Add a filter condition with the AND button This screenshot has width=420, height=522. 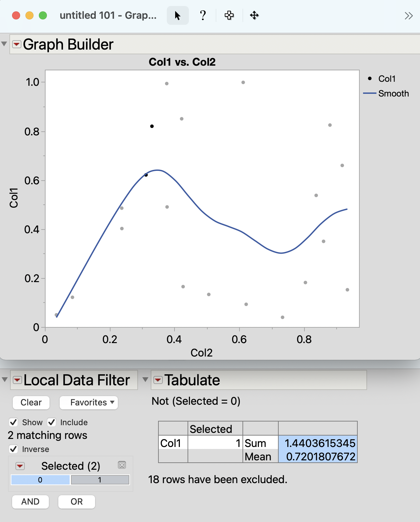click(30, 502)
